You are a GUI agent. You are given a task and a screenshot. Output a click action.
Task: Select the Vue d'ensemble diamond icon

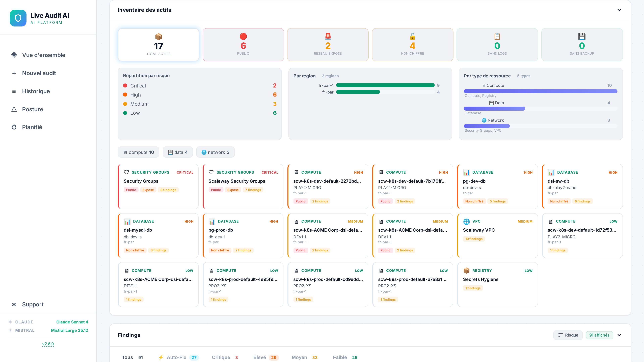coord(14,55)
